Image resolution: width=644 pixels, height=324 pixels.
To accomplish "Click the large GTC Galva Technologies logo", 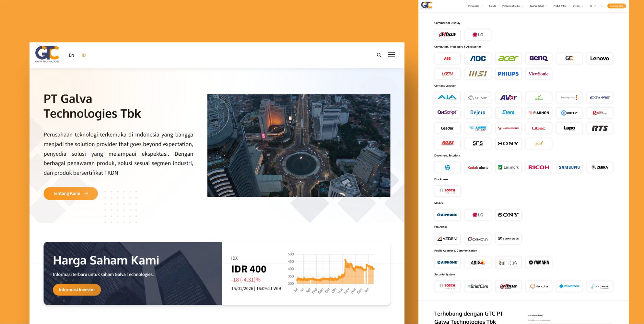I will coord(47,54).
